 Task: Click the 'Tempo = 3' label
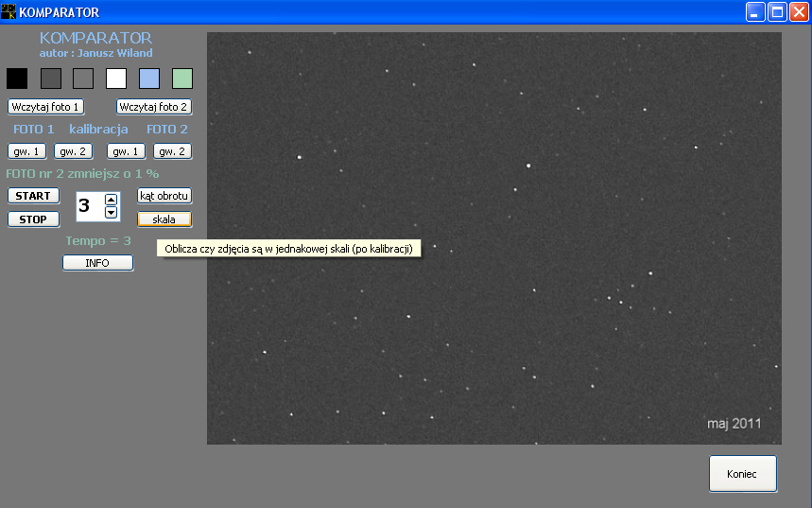tap(98, 240)
